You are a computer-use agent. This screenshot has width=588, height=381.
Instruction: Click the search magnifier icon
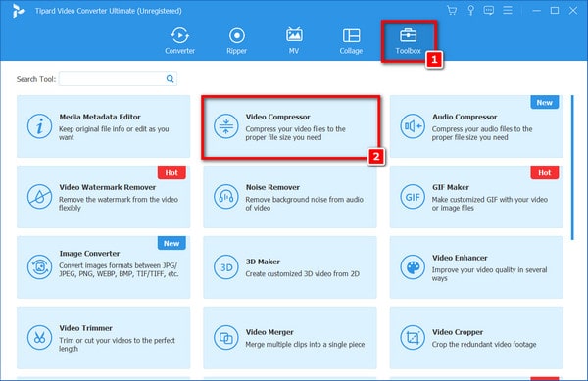170,79
